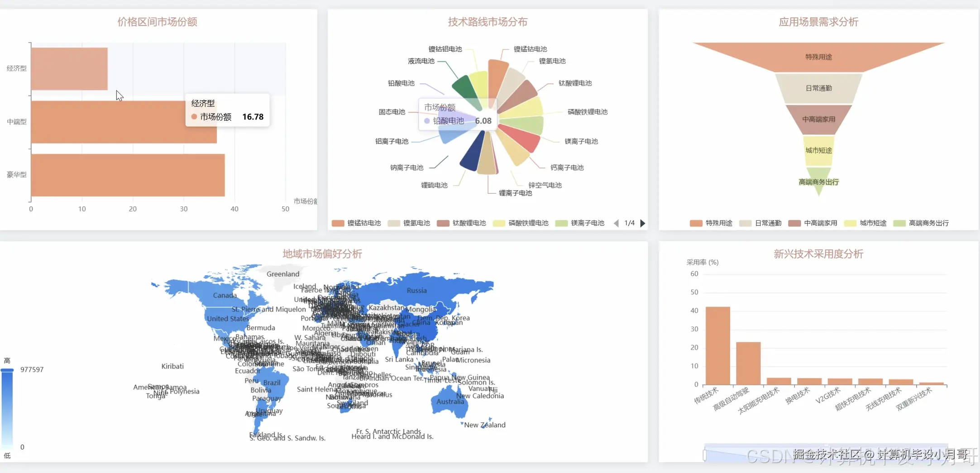980x473 pixels.
Task: Click the 锌空气电池 pie label
Action: coord(545,185)
